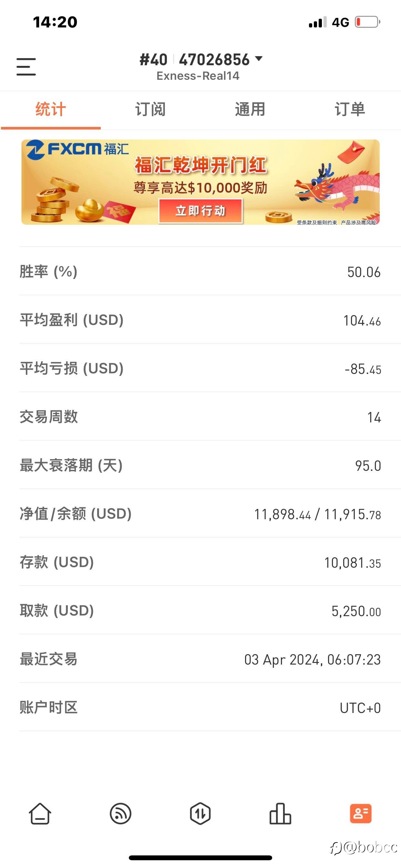The width and height of the screenshot is (401, 868).
Task: Click the 立即行动 banner button
Action: [x=200, y=211]
